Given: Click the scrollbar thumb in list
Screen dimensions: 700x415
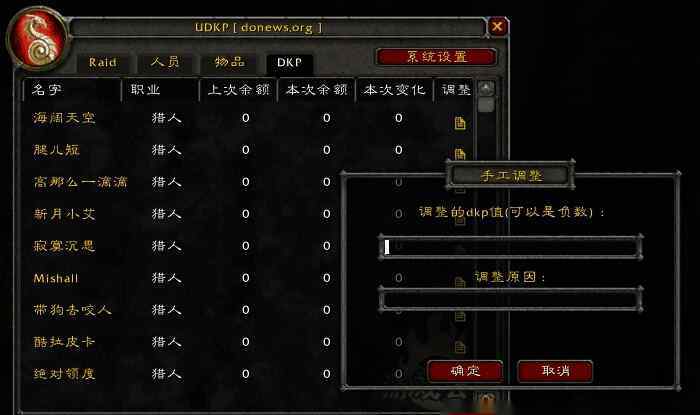Looking at the screenshot, I should point(486,105).
